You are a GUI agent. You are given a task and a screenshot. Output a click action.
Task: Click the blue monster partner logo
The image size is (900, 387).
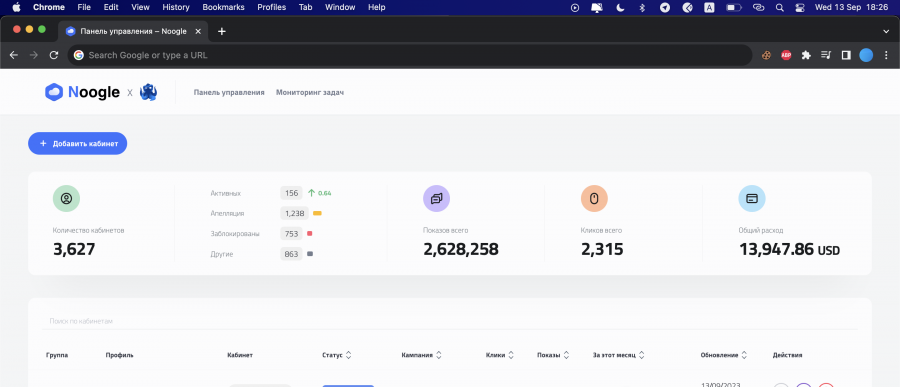pyautogui.click(x=149, y=92)
